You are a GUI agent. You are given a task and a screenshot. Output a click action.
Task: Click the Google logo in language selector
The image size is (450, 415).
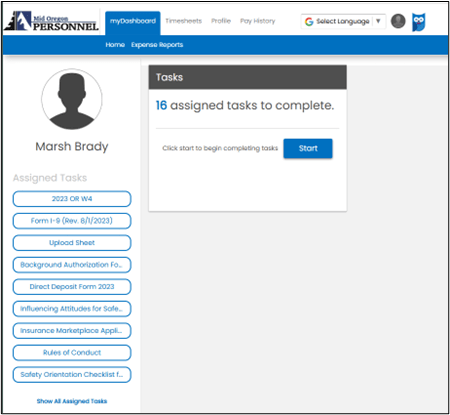pyautogui.click(x=309, y=22)
